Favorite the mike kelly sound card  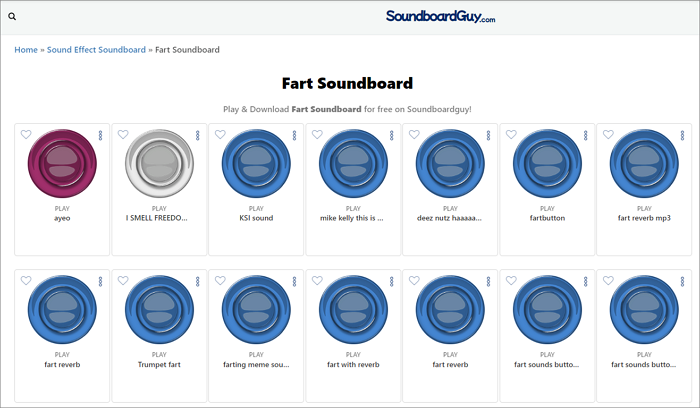[317, 135]
